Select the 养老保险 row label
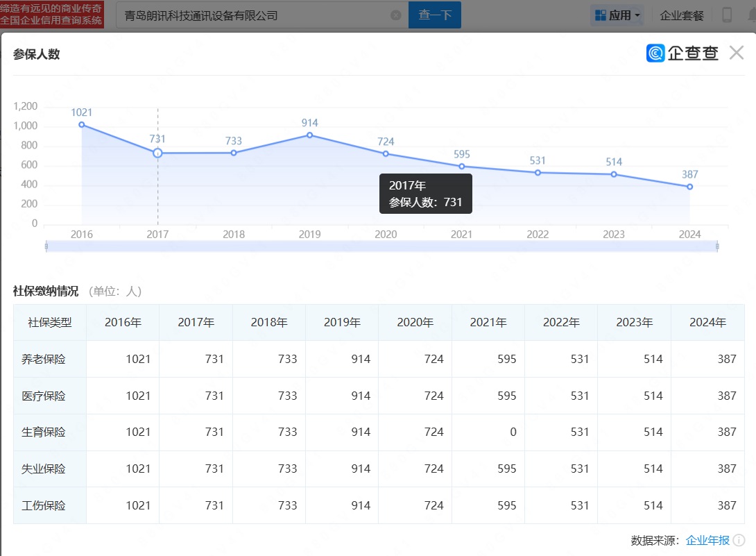The width and height of the screenshot is (756, 556). (44, 359)
